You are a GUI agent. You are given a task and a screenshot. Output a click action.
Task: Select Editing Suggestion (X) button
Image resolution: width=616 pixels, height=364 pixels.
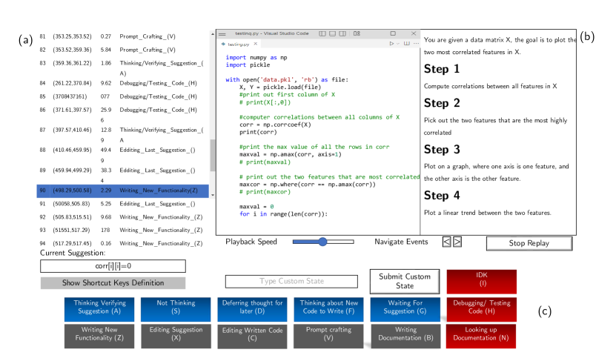point(176,336)
